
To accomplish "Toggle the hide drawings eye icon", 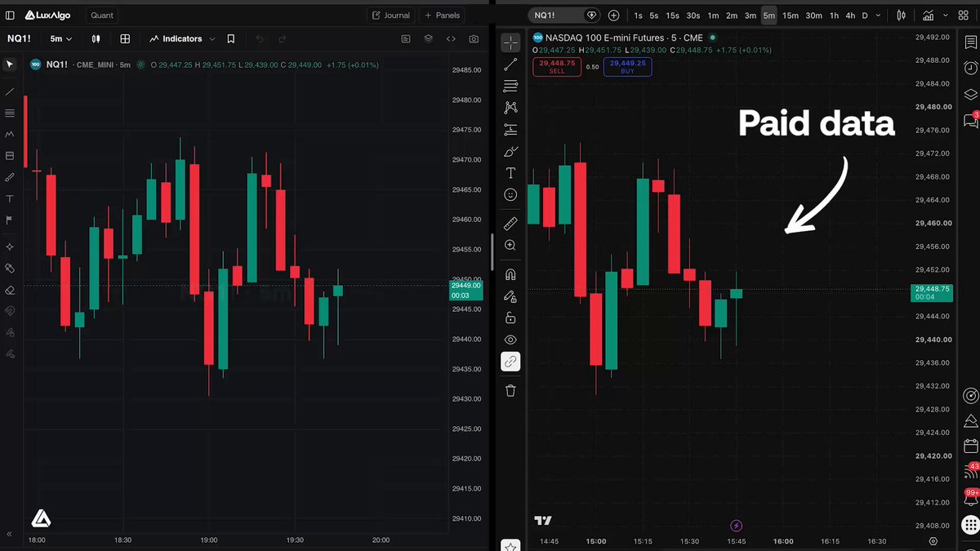I will 510,340.
